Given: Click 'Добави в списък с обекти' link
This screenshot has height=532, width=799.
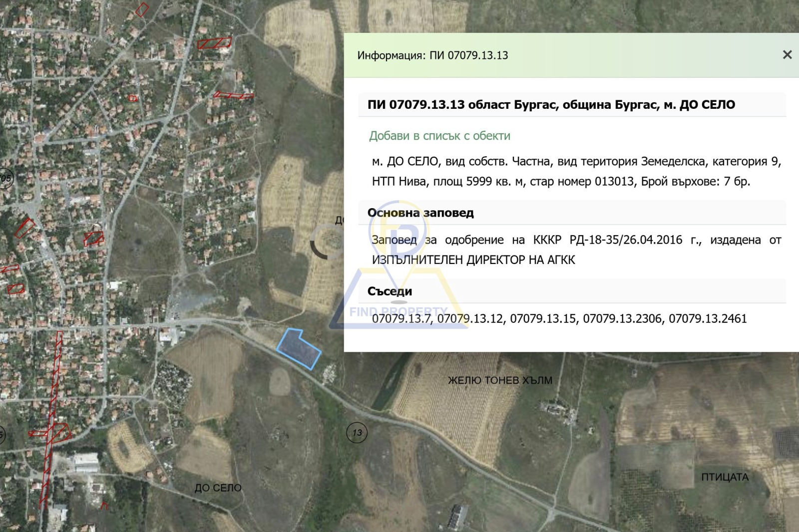Looking at the screenshot, I should (439, 136).
